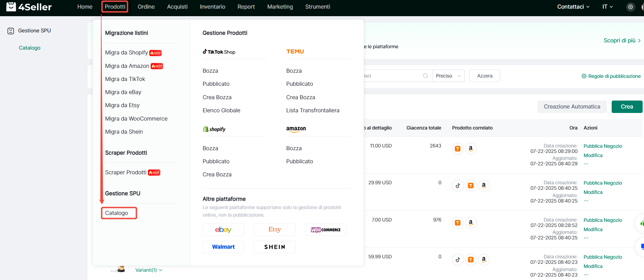This screenshot has height=280, width=644.
Task: Select the SHEIN platform tile
Action: (275, 247)
